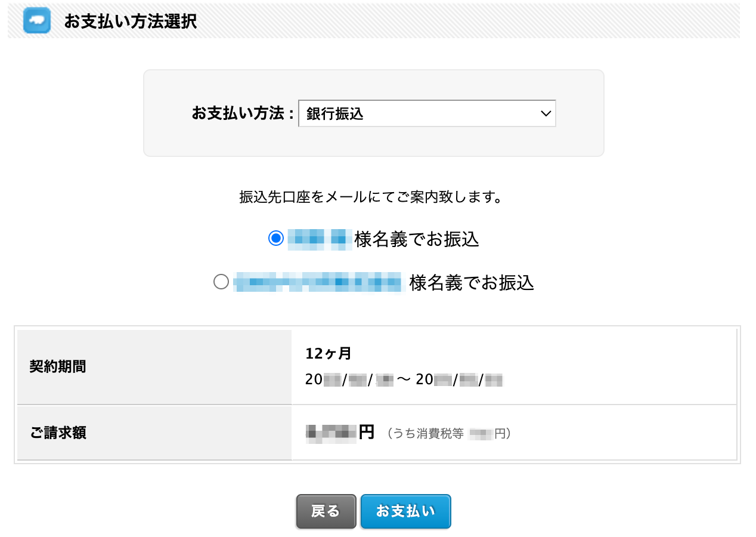Open the お支払い方法 dropdown showing 銀行振込
Screen dimensions: 756x537
click(427, 113)
